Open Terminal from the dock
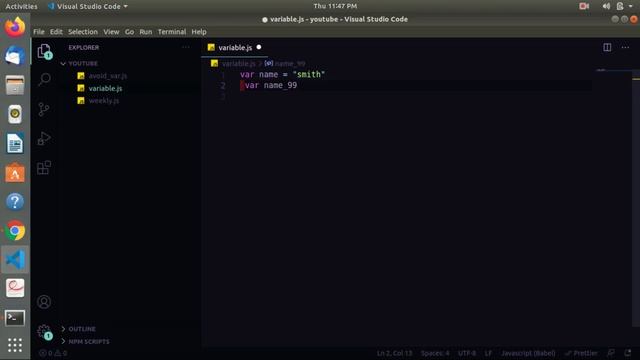 coord(15,318)
